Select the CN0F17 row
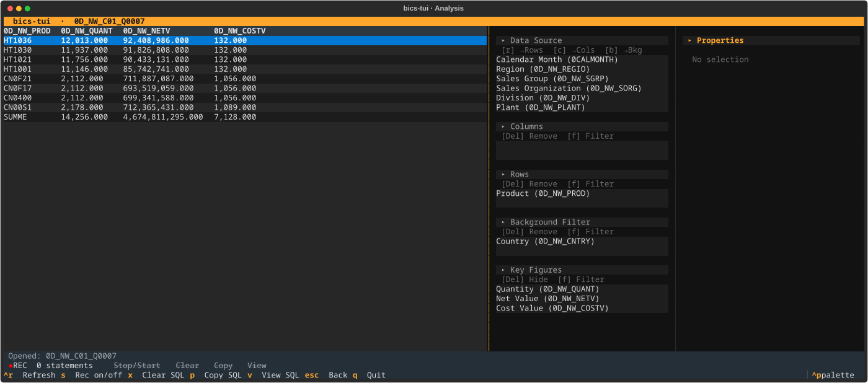The image size is (868, 383). click(244, 89)
